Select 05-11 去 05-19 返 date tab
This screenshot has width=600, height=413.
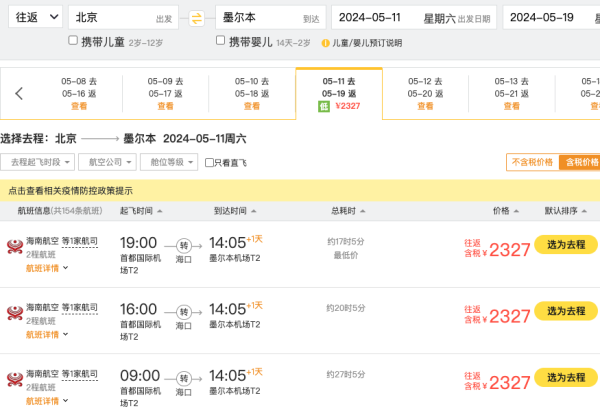click(x=339, y=94)
